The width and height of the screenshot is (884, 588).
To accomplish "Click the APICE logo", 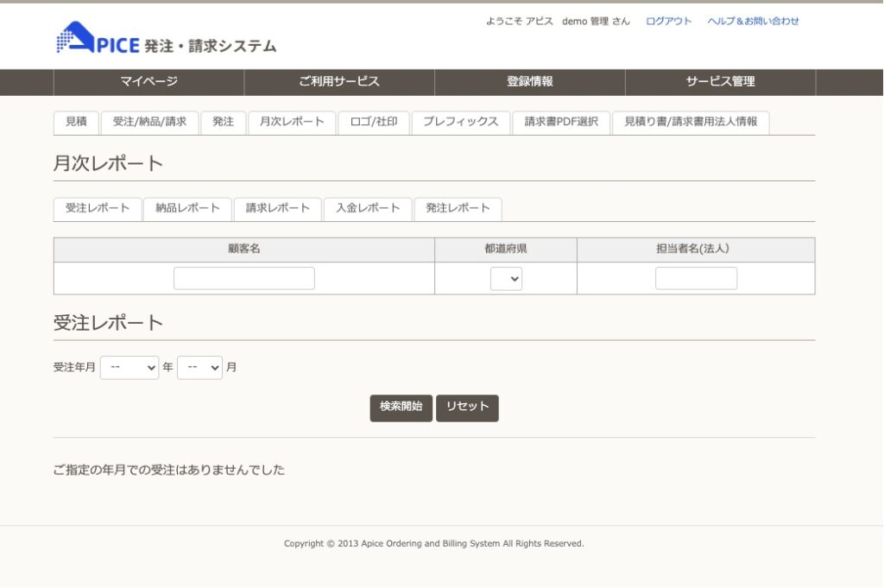I will click(167, 38).
